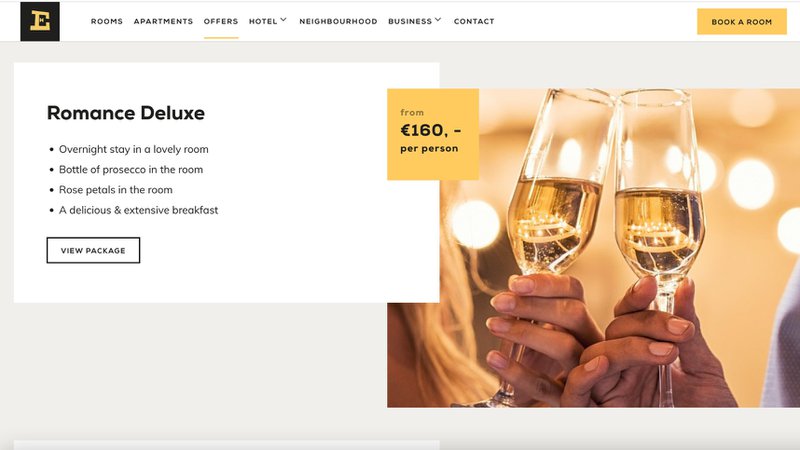Viewport: 800px width, 450px height.
Task: Click the yellow €160 price badge
Action: (433, 134)
